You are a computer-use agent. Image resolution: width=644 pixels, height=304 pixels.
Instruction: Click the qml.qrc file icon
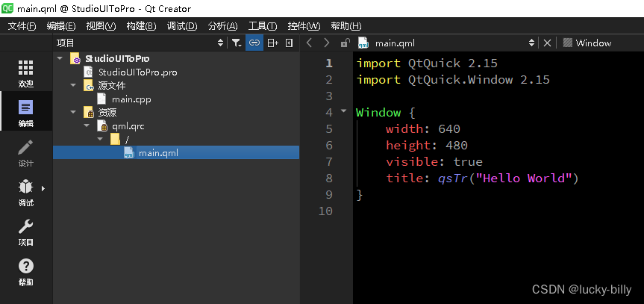tap(101, 126)
